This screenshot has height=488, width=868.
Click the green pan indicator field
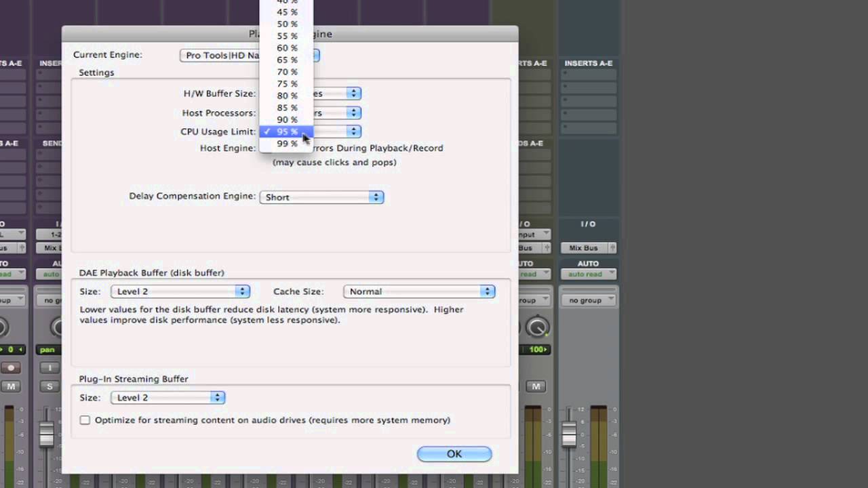point(49,350)
